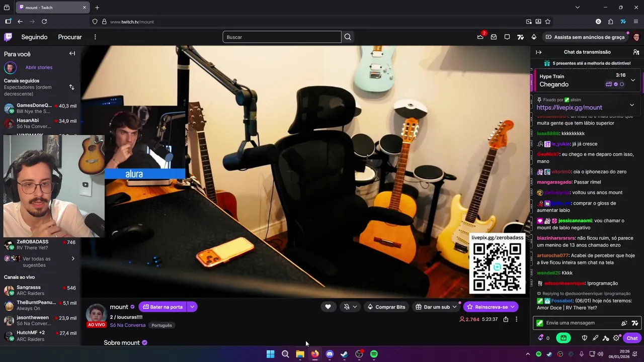This screenshot has height=362, width=644.
Task: Open the celebration emote icon in chat box
Action: (x=624, y=323)
